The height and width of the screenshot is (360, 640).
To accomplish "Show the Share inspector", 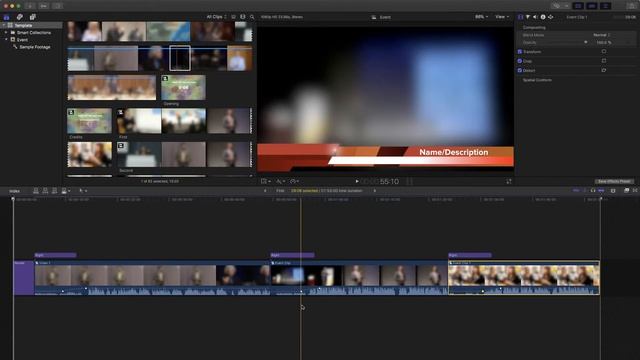I will coord(551,17).
